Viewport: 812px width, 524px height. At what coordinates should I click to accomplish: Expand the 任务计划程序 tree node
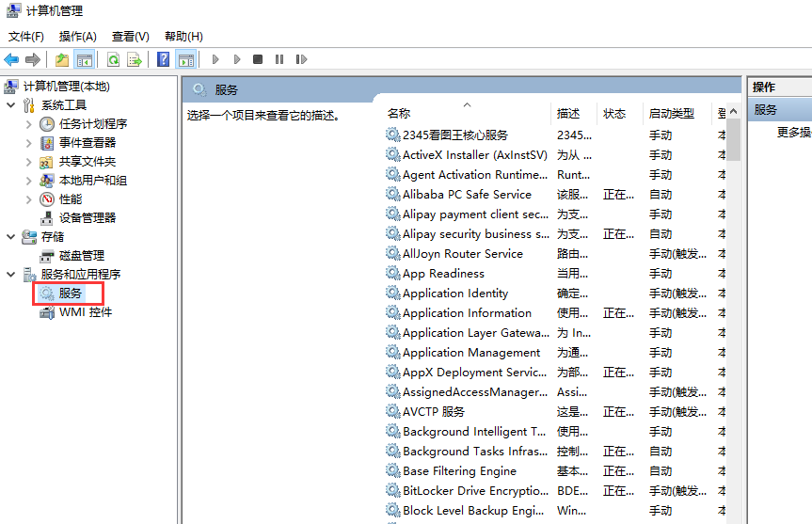pyautogui.click(x=28, y=124)
